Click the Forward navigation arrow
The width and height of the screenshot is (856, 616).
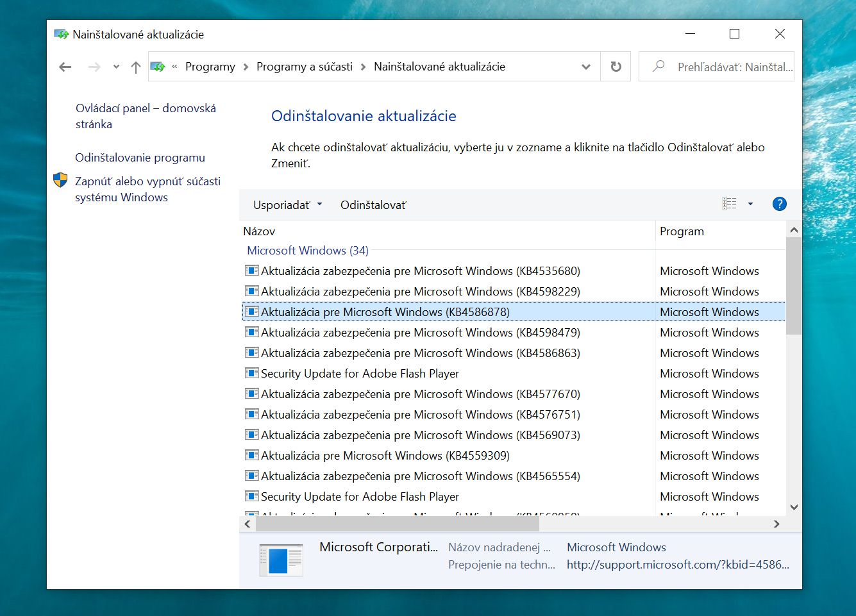point(94,67)
